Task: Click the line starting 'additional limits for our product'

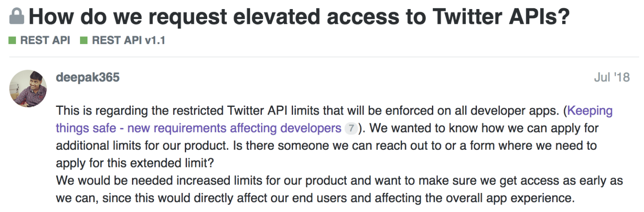Action: tap(325, 145)
